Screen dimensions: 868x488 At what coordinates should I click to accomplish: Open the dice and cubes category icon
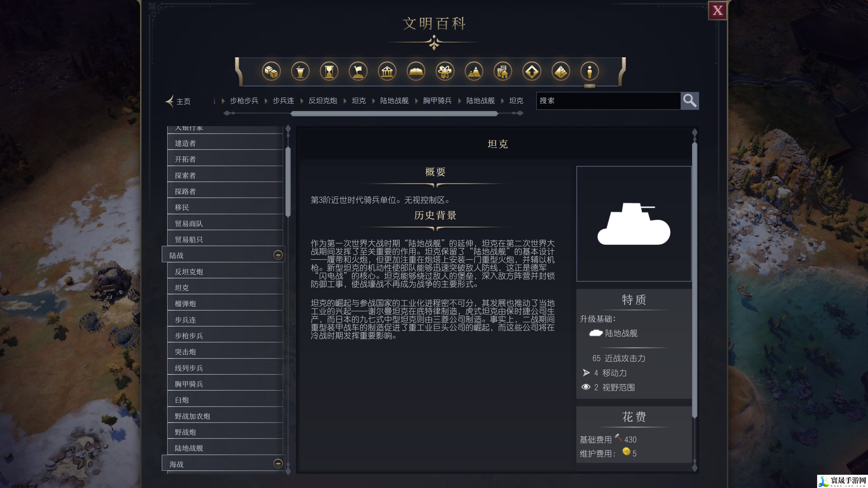pyautogui.click(x=271, y=72)
